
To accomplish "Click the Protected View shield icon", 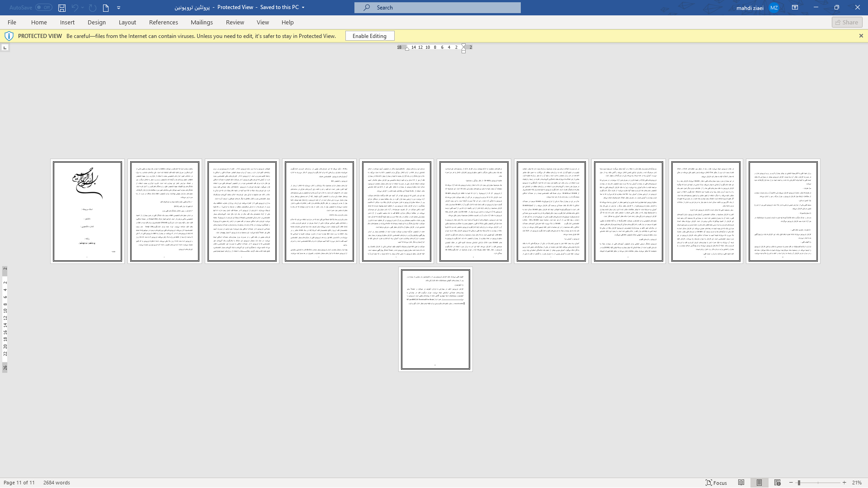I will [9, 36].
